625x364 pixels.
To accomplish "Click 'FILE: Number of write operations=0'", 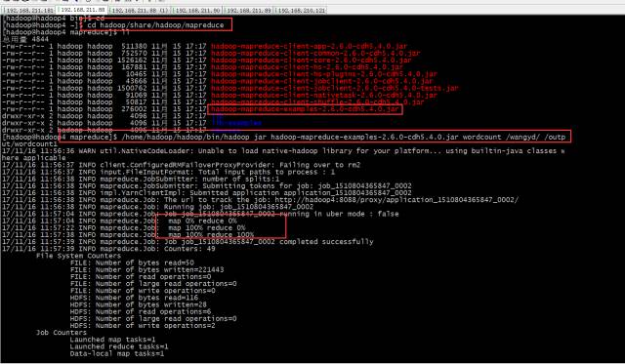I will pos(143,291).
